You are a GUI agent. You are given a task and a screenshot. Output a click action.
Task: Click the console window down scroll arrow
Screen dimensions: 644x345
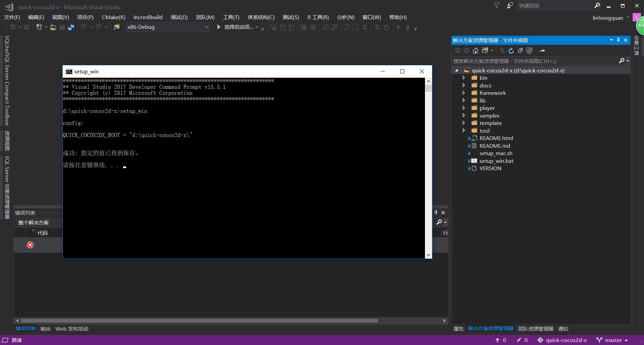[428, 255]
